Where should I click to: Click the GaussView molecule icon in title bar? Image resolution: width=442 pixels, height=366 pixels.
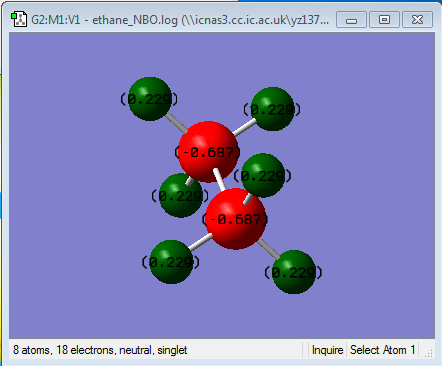point(19,20)
